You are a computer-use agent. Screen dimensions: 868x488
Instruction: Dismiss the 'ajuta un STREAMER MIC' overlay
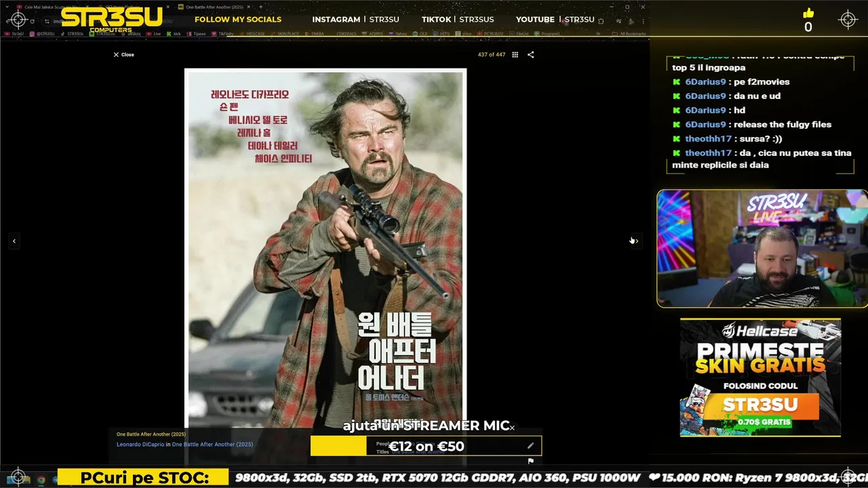point(512,428)
